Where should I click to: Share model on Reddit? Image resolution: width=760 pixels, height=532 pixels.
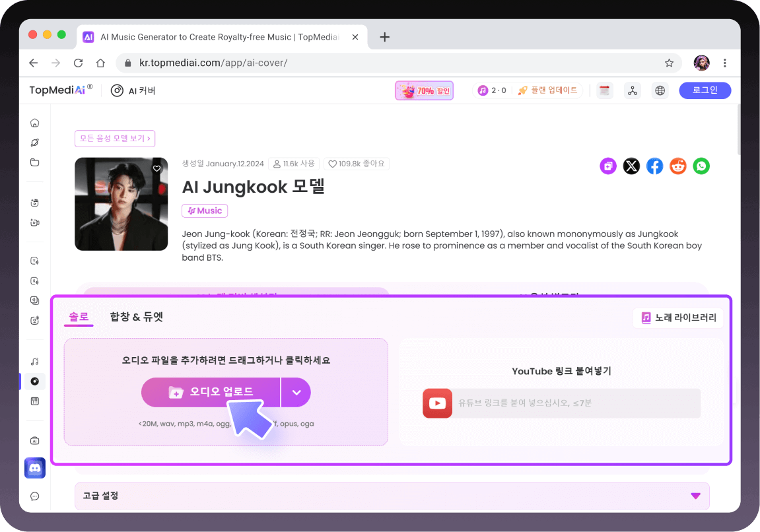point(678,166)
